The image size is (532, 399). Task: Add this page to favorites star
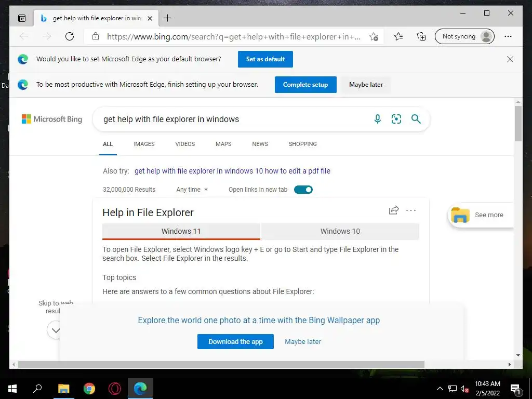[374, 36]
